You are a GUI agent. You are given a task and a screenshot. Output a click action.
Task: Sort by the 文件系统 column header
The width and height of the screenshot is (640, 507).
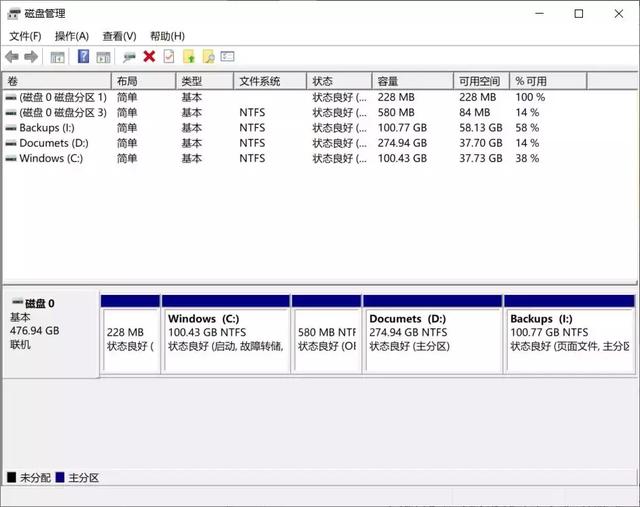coord(270,81)
